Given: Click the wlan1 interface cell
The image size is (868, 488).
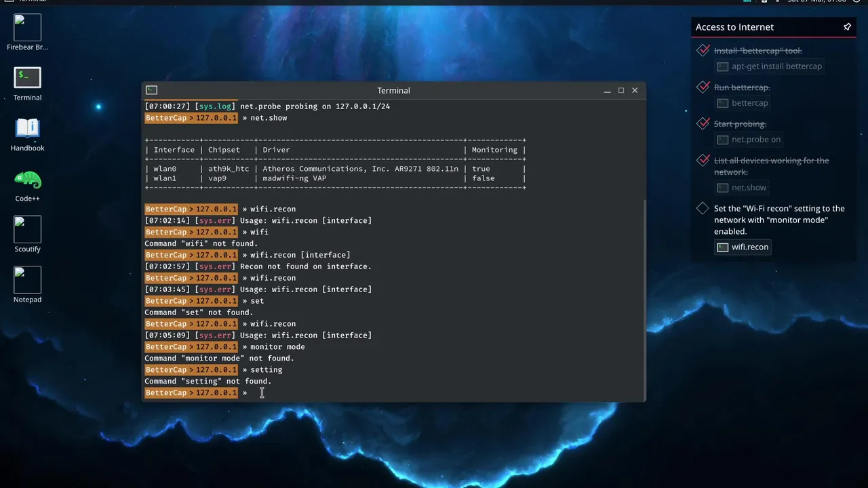Looking at the screenshot, I should (165, 178).
